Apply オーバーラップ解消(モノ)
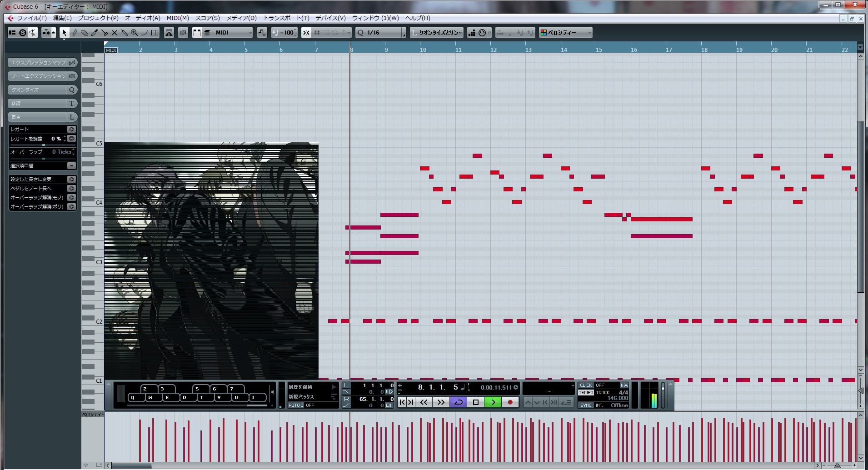 [71, 197]
